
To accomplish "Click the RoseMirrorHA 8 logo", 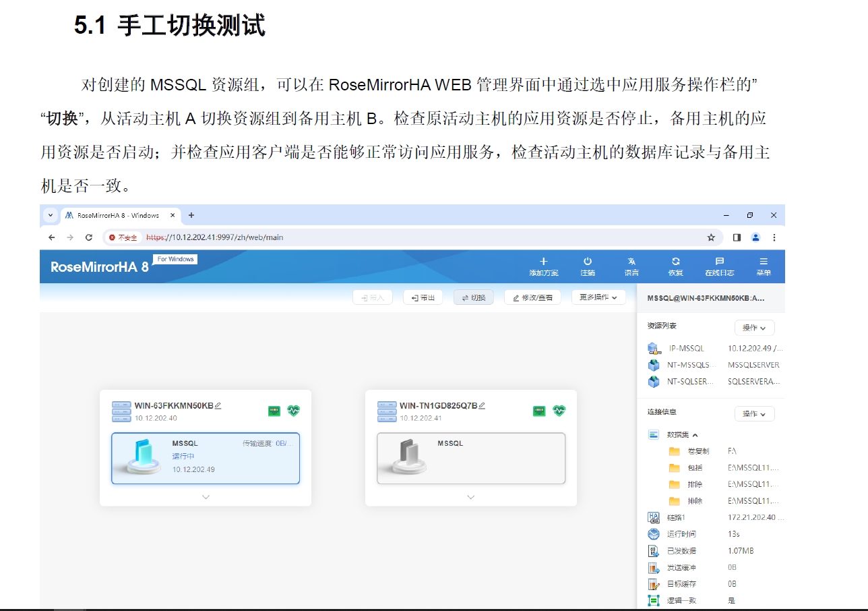I will pos(99,267).
